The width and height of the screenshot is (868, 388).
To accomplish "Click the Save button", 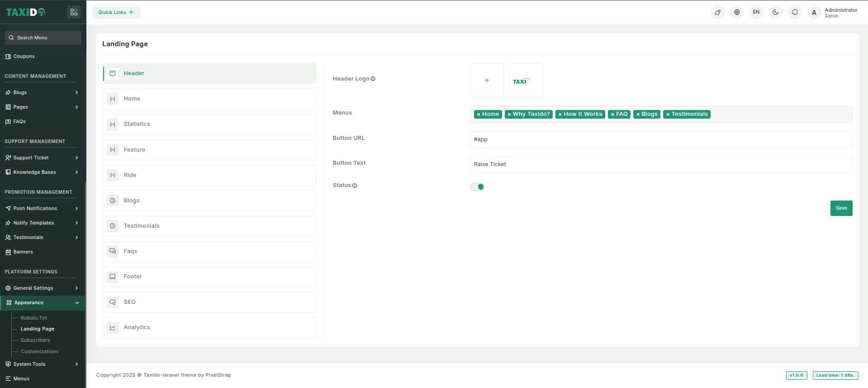I will [841, 208].
